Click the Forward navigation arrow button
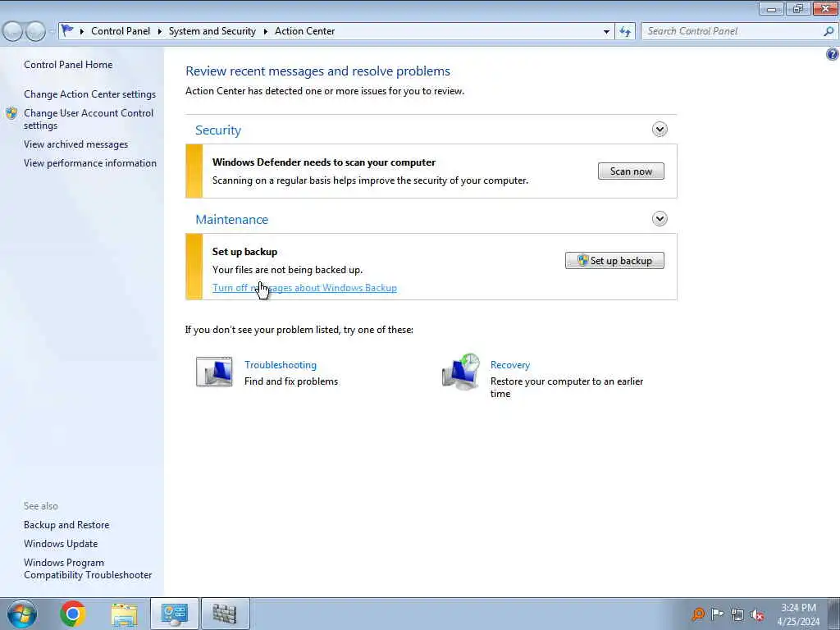Image resolution: width=840 pixels, height=630 pixels. [35, 32]
